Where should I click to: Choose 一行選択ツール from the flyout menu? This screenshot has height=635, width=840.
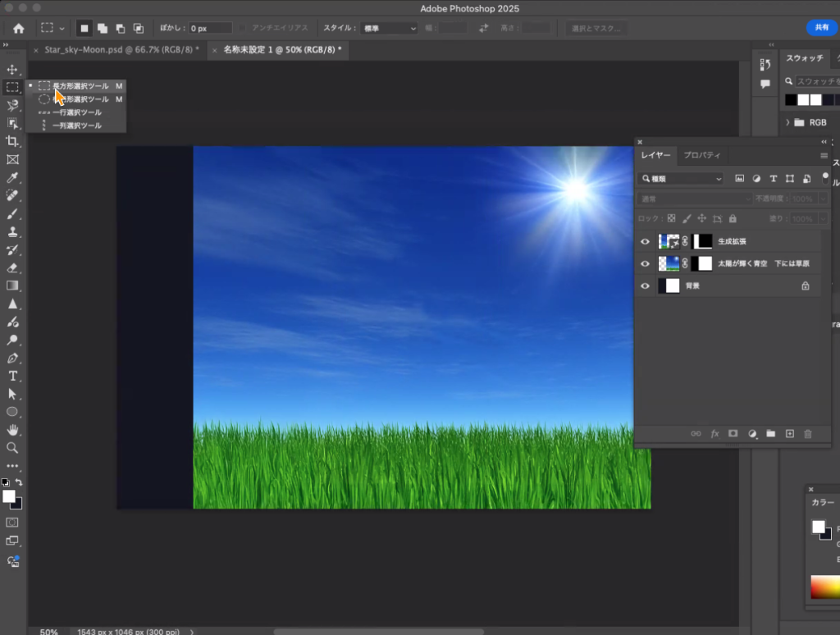(76, 112)
